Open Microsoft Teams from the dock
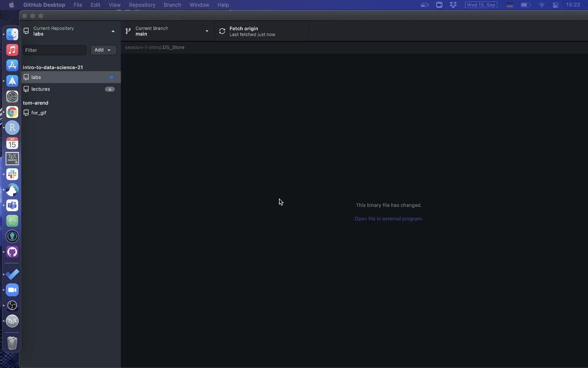This screenshot has width=588, height=368. pos(12,205)
